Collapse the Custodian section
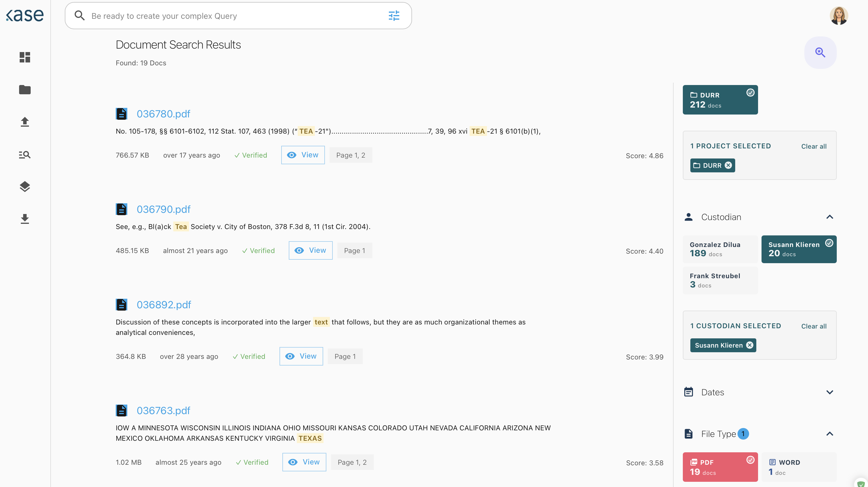This screenshot has width=868, height=487. coord(829,217)
